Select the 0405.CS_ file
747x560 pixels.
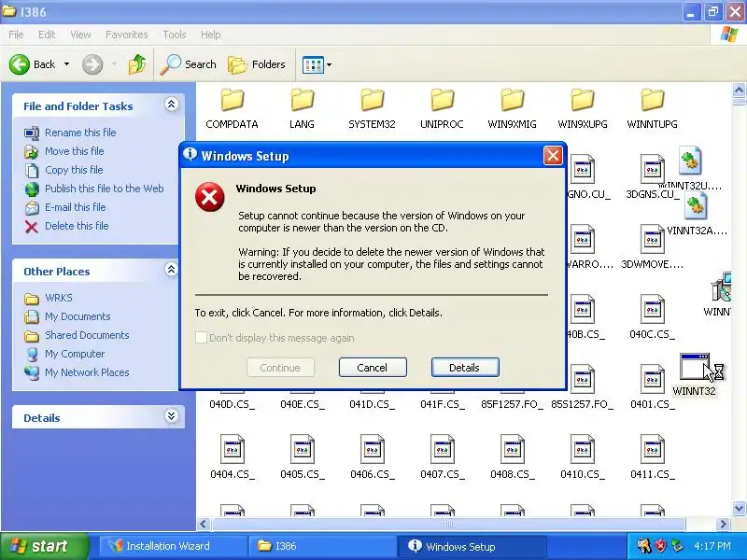tap(303, 457)
